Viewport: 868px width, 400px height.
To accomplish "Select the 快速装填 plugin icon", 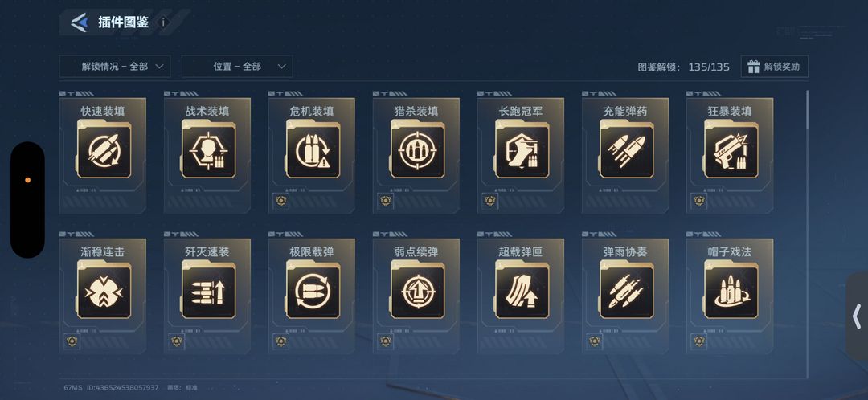I will coord(104,152).
